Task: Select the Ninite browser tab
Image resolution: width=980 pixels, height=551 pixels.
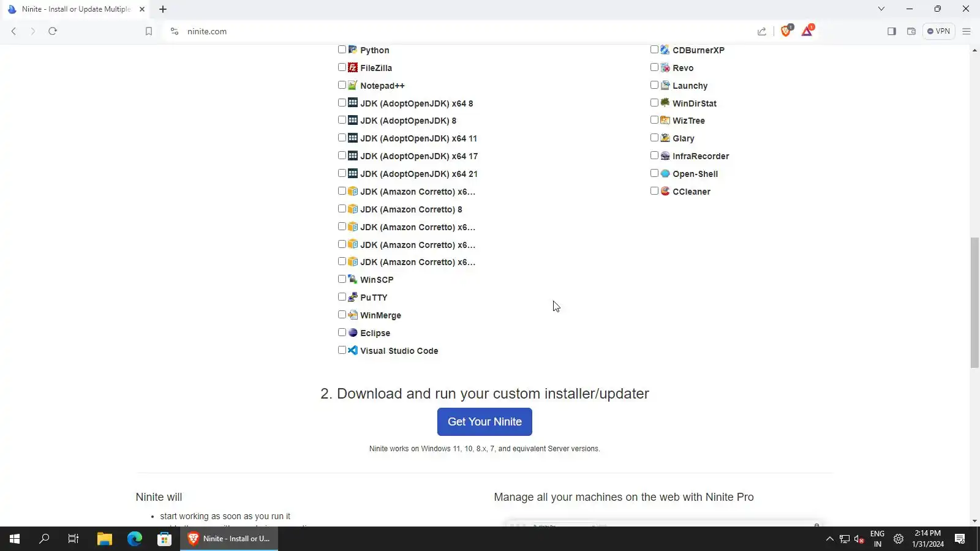Action: (76, 9)
